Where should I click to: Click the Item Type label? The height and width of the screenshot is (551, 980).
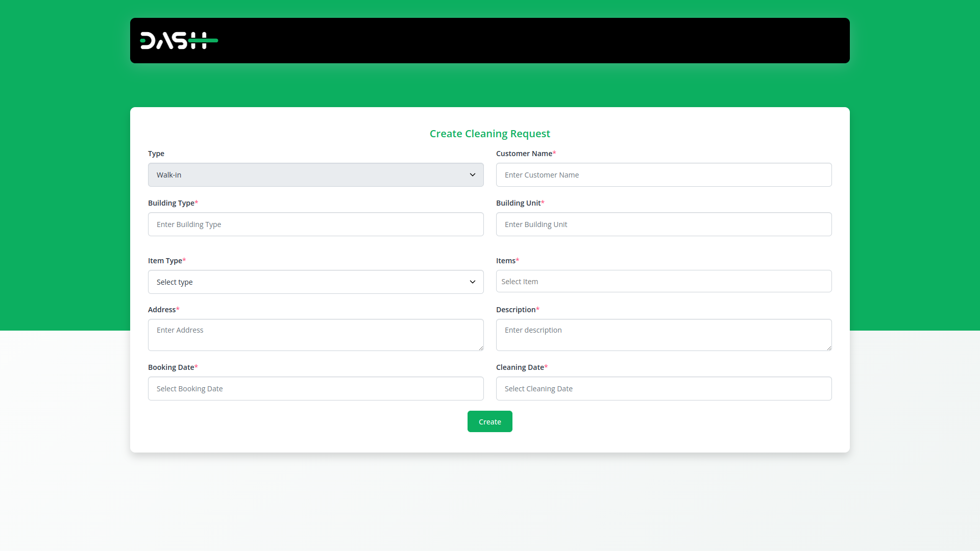165,261
